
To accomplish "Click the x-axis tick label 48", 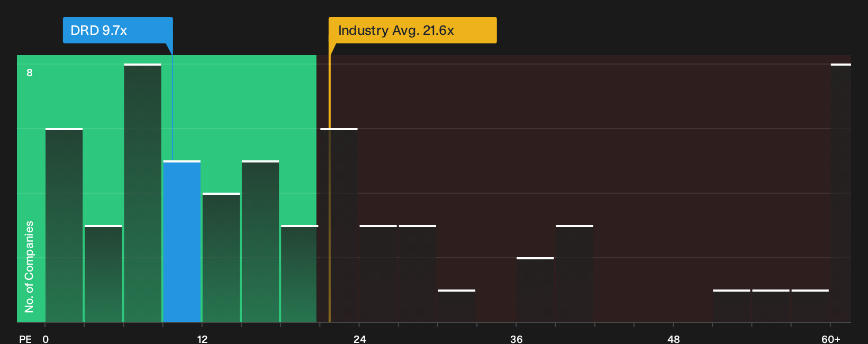I will [673, 339].
